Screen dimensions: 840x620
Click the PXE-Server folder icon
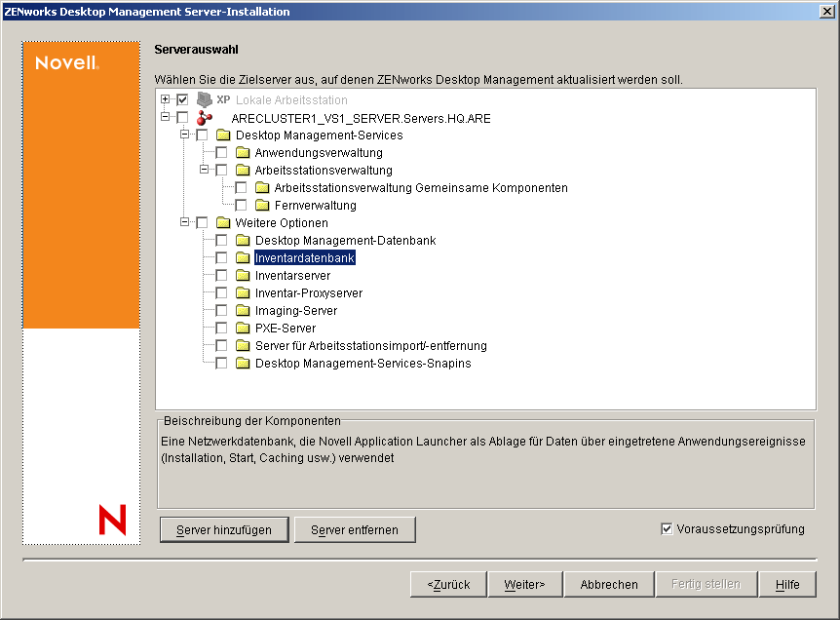[243, 328]
